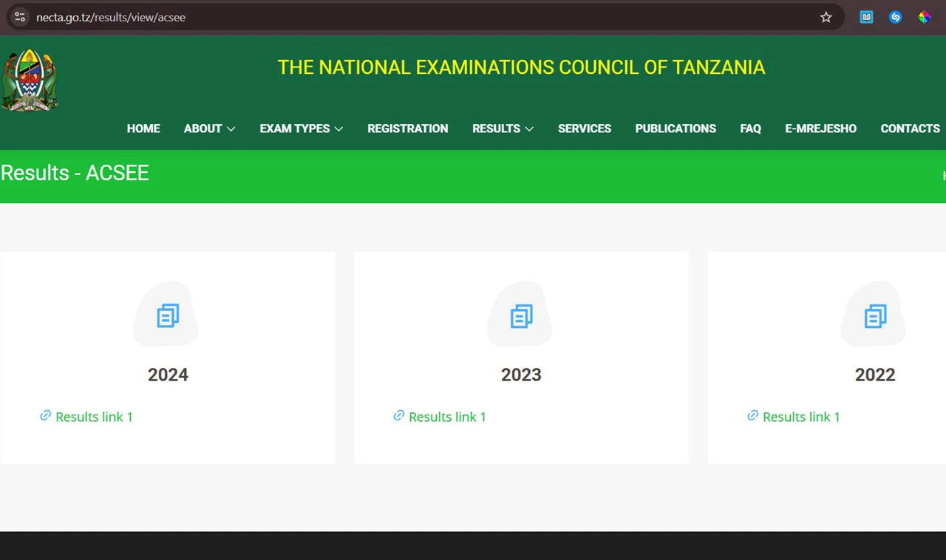Click the Results - ACSEE page title
Image resolution: width=946 pixels, height=560 pixels.
click(x=75, y=173)
